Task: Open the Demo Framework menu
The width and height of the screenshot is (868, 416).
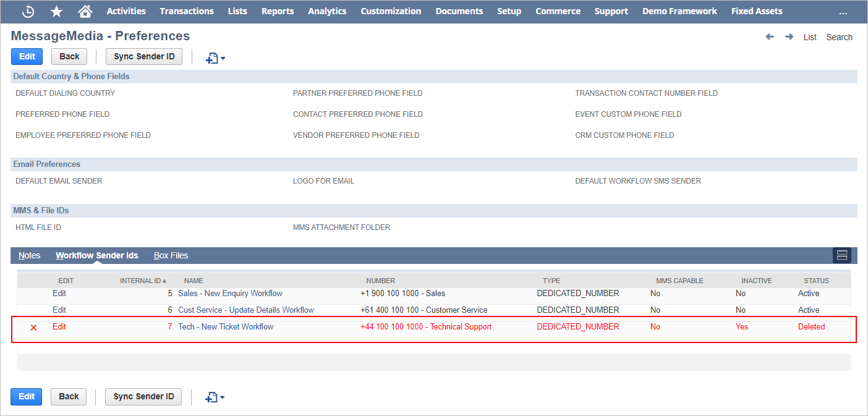Action: [x=679, y=11]
